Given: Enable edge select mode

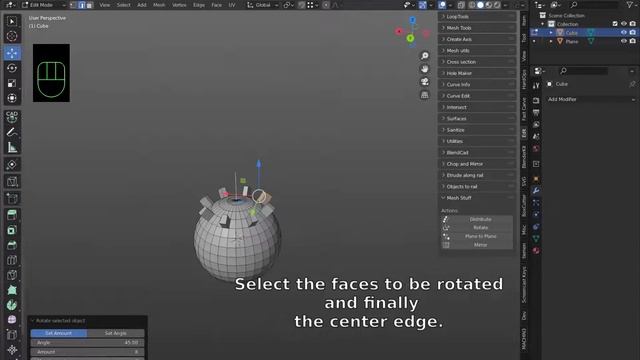Looking at the screenshot, I should pyautogui.click(x=81, y=5).
